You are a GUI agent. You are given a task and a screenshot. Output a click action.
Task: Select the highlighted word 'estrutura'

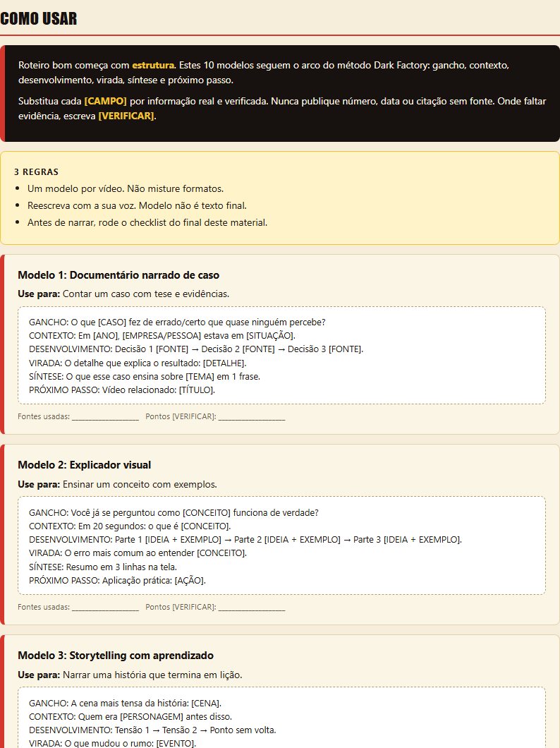pyautogui.click(x=153, y=66)
